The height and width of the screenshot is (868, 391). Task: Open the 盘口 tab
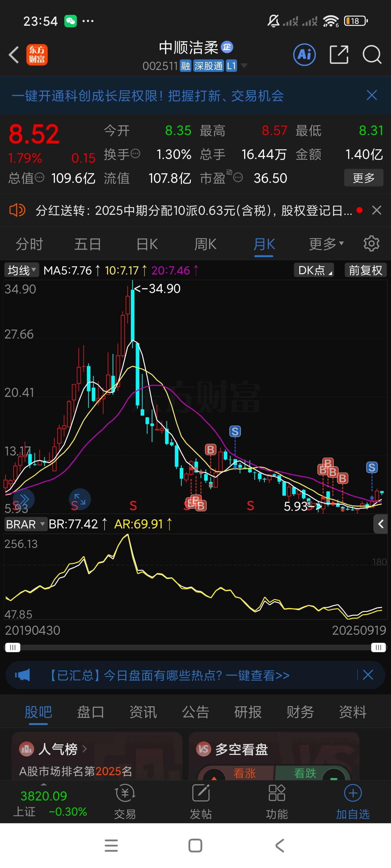[x=90, y=712]
